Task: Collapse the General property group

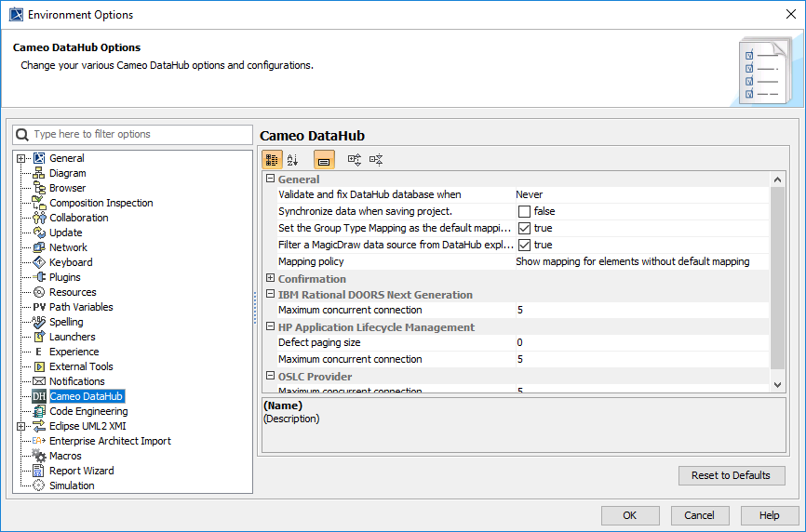Action: [x=270, y=180]
